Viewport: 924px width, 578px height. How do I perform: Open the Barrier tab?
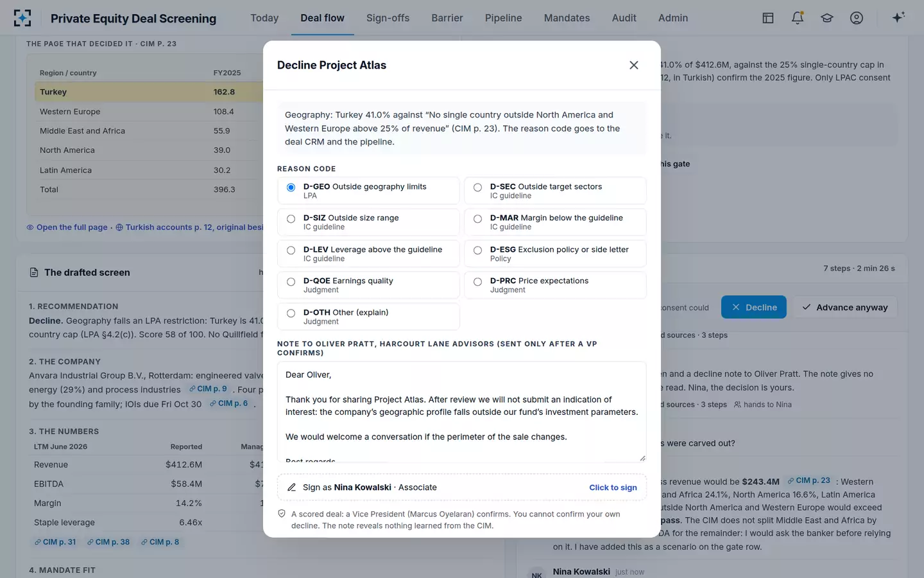click(x=447, y=18)
